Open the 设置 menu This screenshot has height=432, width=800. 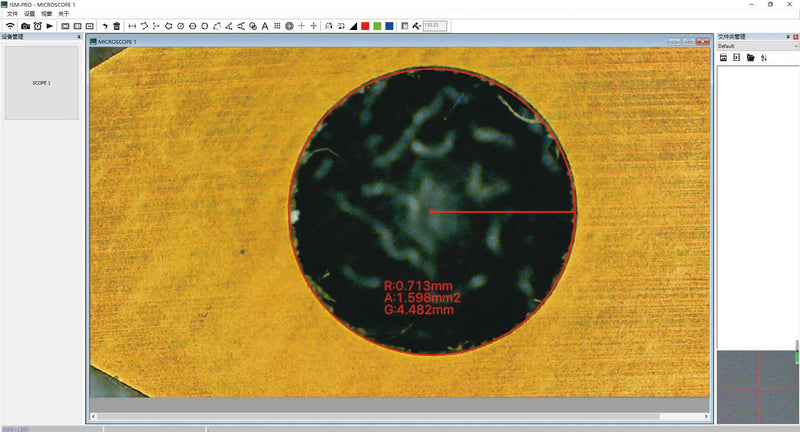(29, 14)
